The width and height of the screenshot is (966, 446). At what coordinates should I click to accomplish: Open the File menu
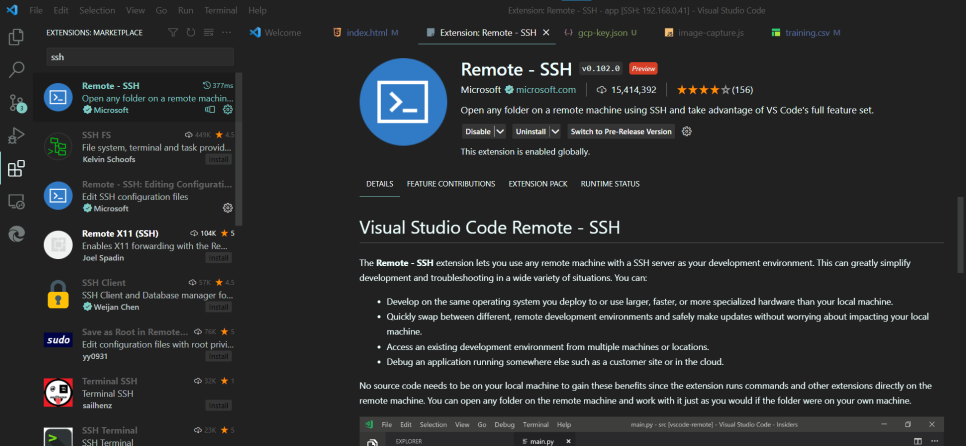(x=36, y=10)
